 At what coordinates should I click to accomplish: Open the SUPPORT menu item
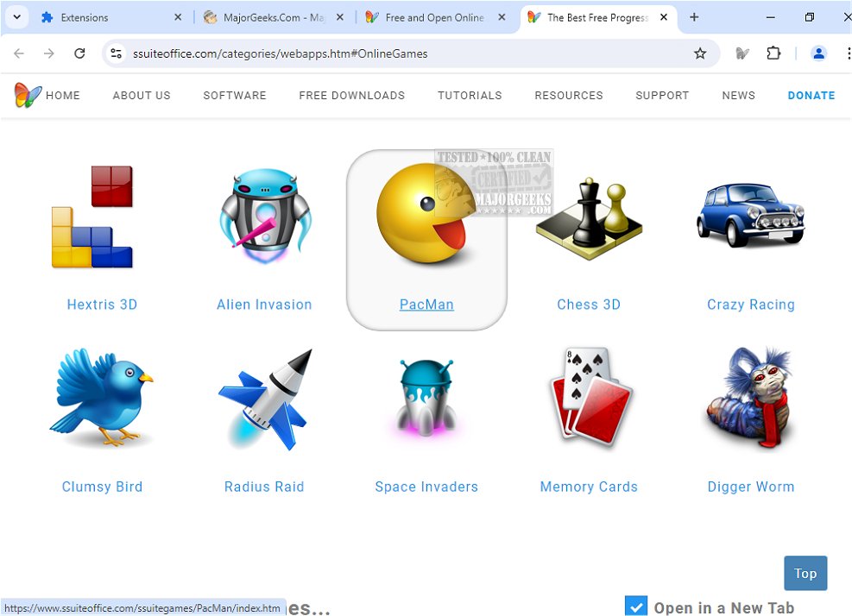coord(662,95)
